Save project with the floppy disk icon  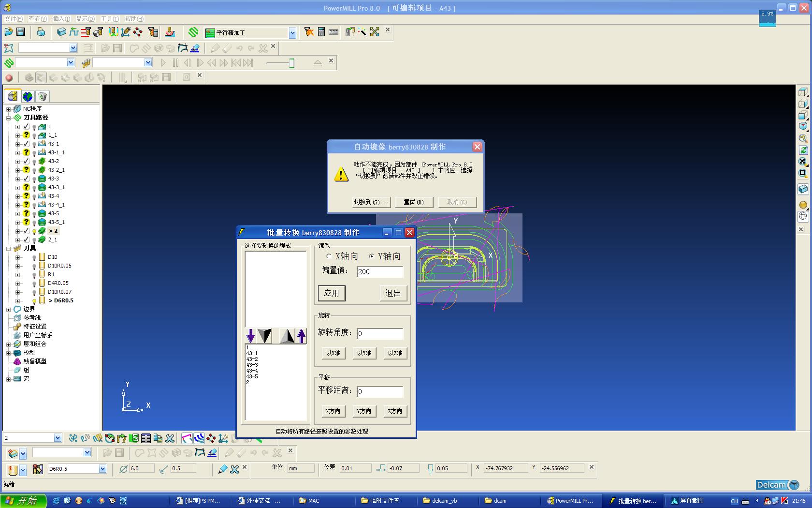tap(21, 32)
